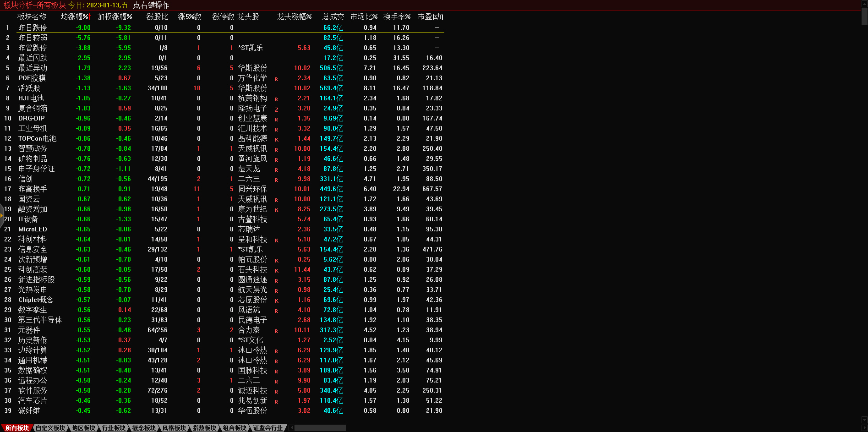The width and height of the screenshot is (868, 432).
Task: Sort by the 均涨幅% column header
Action: (76, 16)
